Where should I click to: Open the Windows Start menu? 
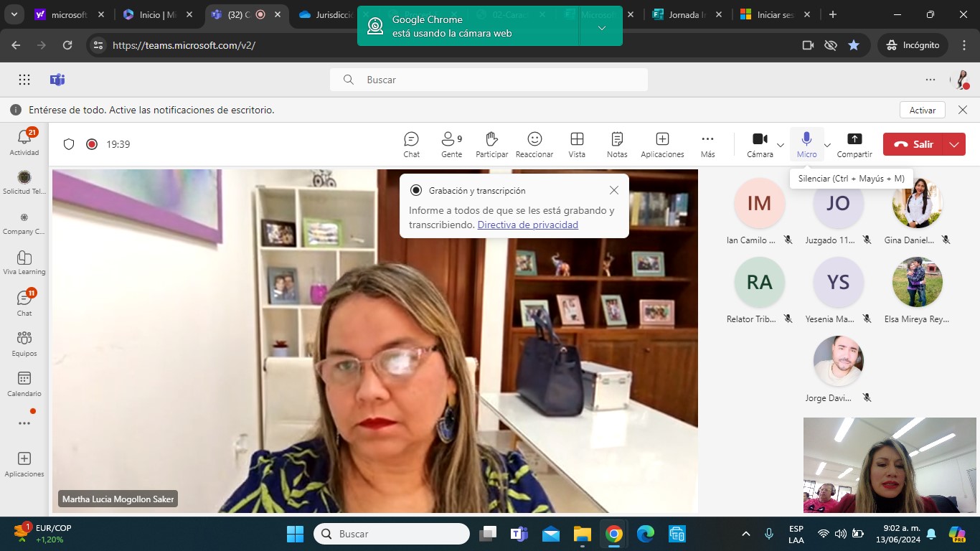point(295,534)
